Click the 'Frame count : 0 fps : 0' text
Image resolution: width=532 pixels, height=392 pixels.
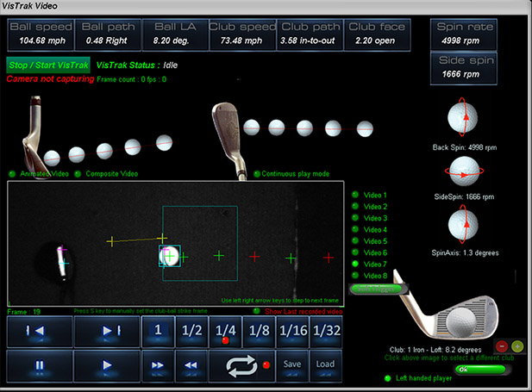tap(132, 79)
